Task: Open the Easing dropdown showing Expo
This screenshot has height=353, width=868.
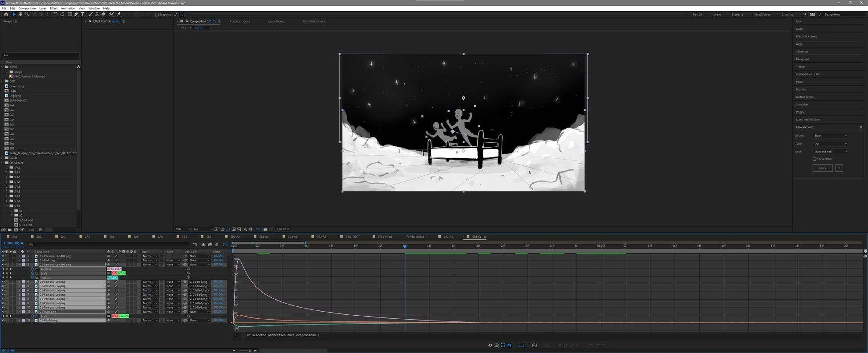Action: coord(830,136)
